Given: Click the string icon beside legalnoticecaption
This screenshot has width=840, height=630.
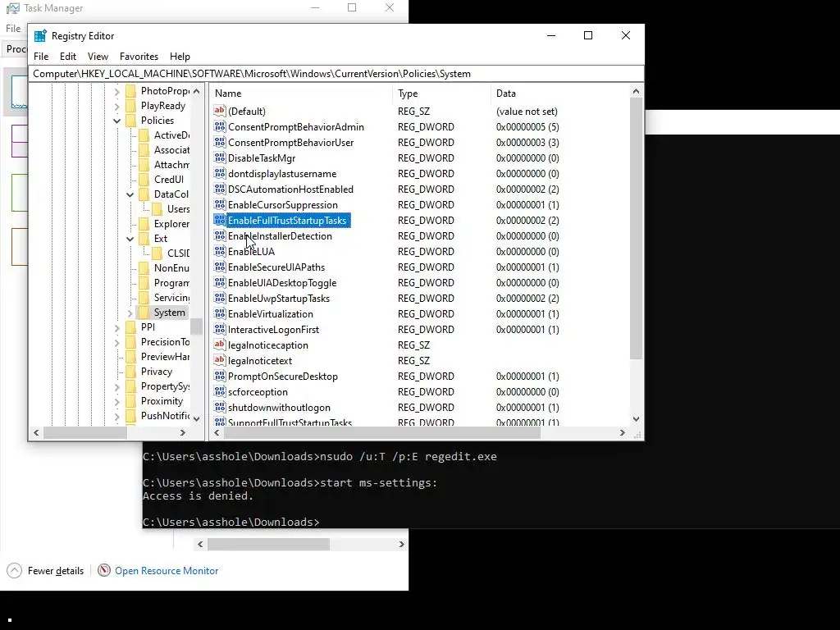Looking at the screenshot, I should click(x=220, y=345).
